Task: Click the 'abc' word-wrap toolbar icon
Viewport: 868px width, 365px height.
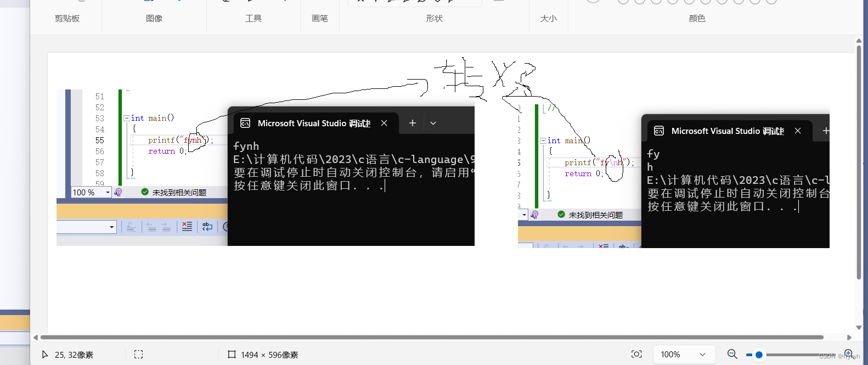Action: (207, 226)
